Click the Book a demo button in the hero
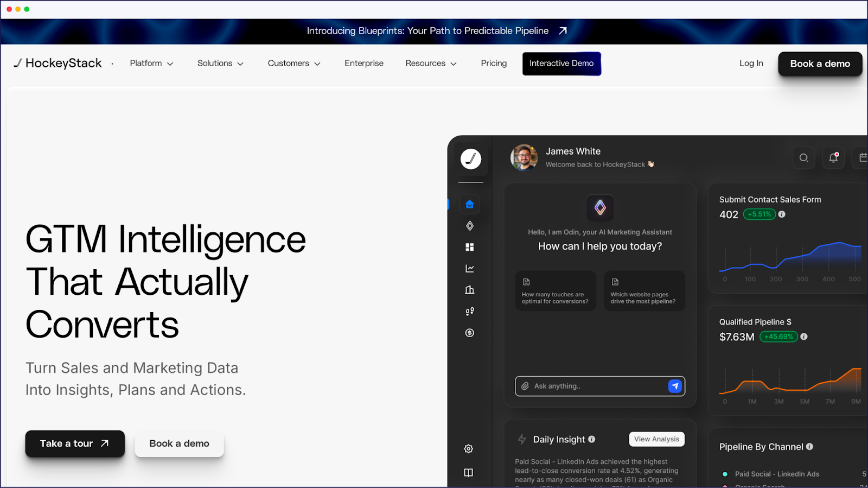868x488 pixels. click(179, 443)
